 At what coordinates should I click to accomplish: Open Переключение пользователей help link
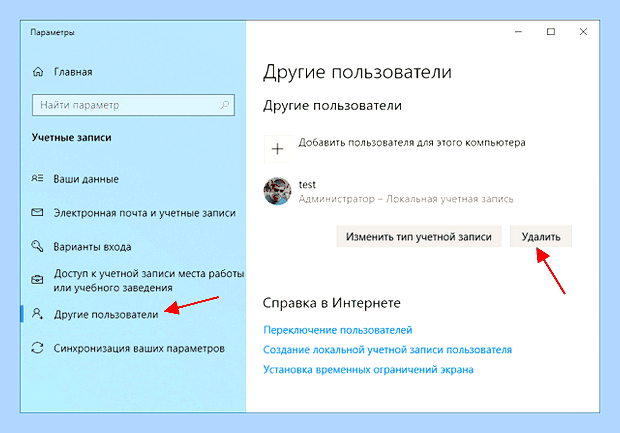338,330
